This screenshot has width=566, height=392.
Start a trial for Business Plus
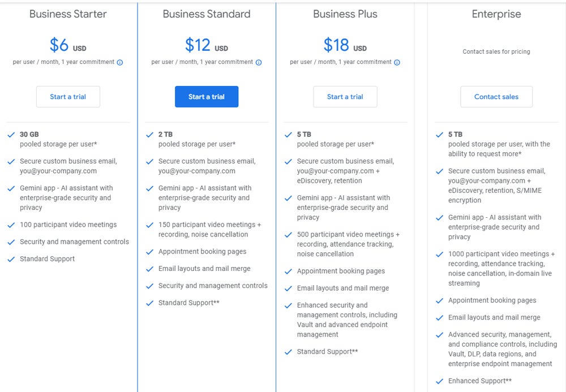click(x=345, y=97)
